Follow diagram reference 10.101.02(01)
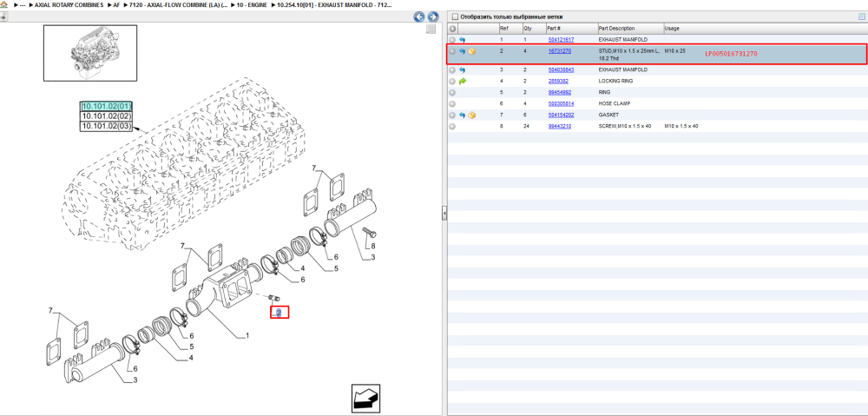The height and width of the screenshot is (416, 868). pos(107,106)
